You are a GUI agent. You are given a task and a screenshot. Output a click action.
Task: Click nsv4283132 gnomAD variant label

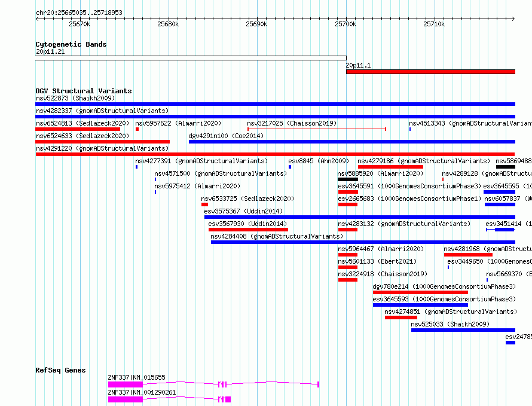[405, 224]
